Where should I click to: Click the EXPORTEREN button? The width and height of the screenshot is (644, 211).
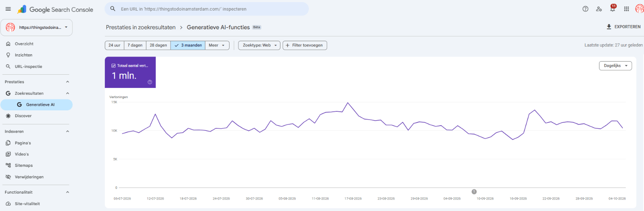pos(623,27)
